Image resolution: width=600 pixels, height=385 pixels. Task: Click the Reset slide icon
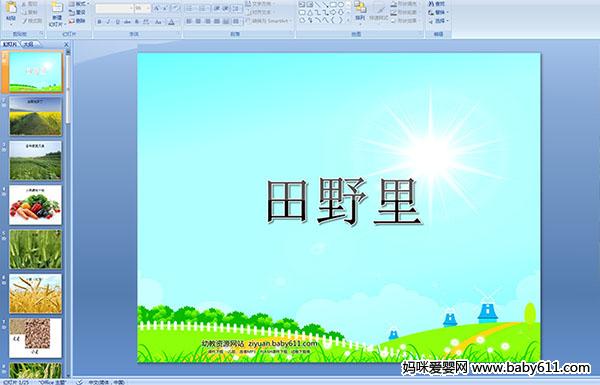click(x=78, y=12)
